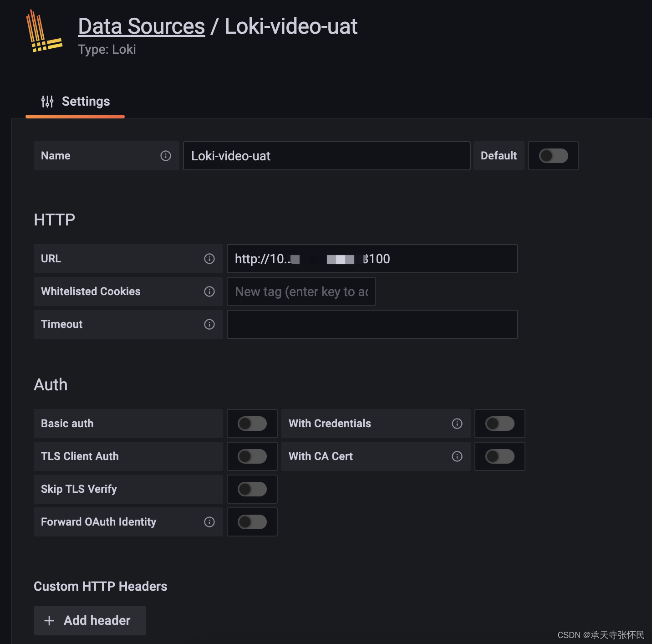Click the info icon beside URL
Viewport: 652px width, 644px height.
209,259
